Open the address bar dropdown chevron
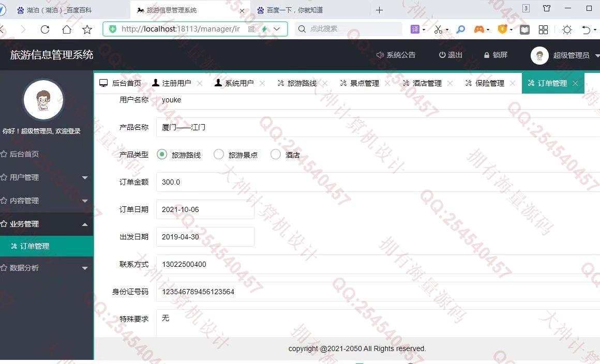 point(277,29)
